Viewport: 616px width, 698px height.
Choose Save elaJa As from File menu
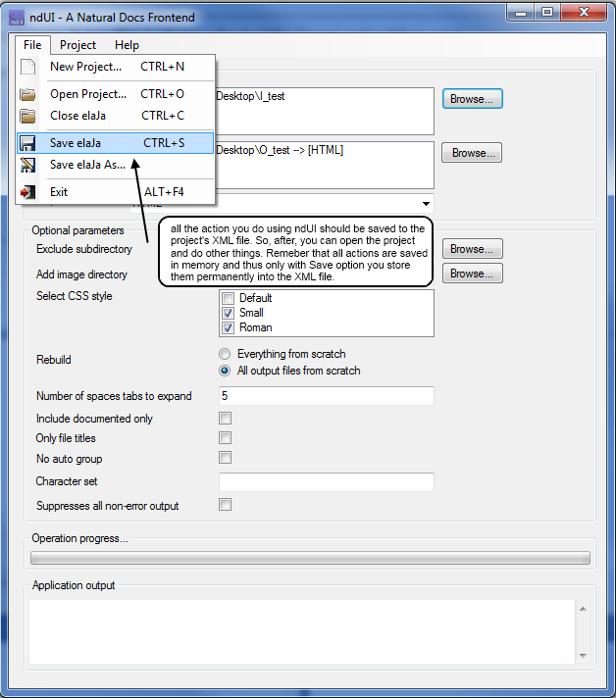click(87, 165)
